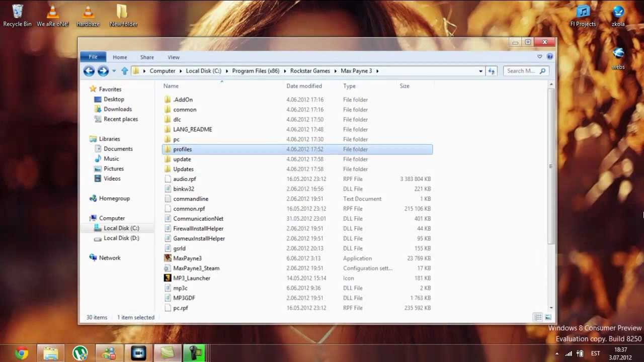This screenshot has width=644, height=362.
Task: Click the file list vertical scrollbar
Action: click(551, 166)
